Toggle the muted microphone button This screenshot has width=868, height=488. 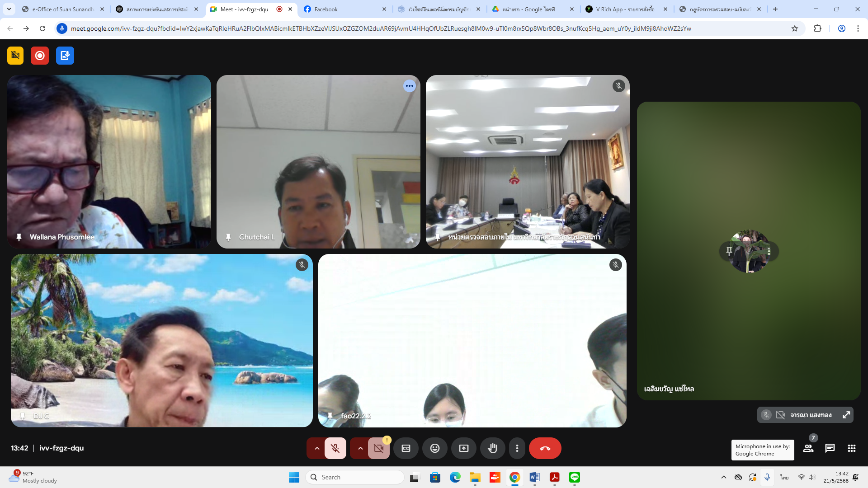pyautogui.click(x=335, y=448)
